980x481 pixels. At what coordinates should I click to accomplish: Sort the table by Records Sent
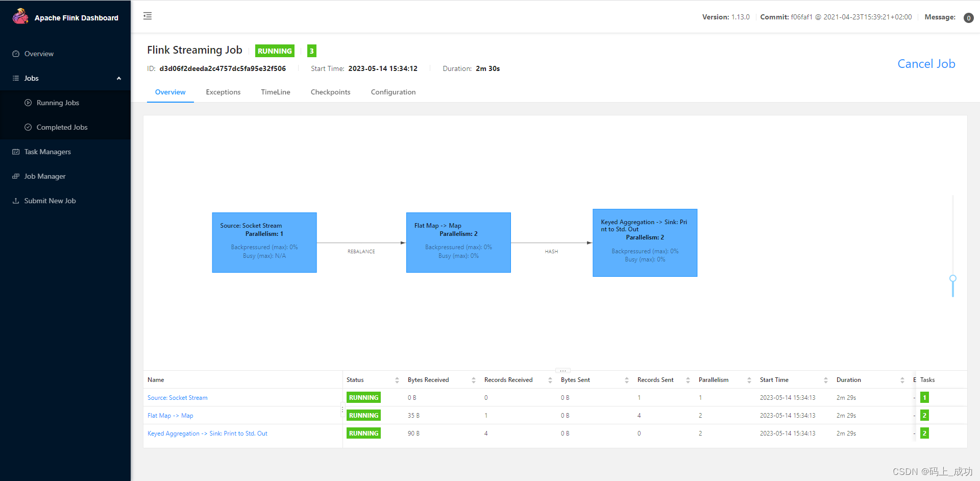(x=688, y=380)
